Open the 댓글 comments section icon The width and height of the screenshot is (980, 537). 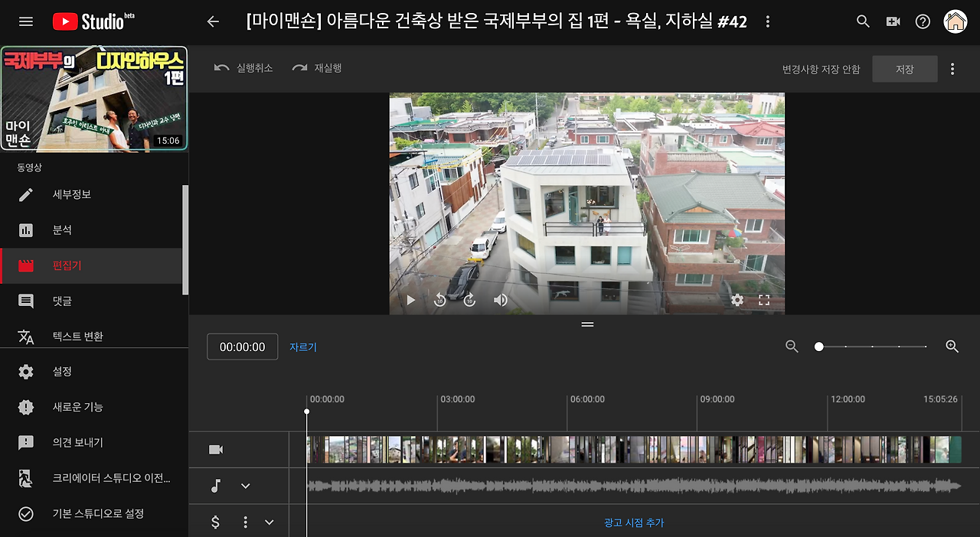(25, 301)
